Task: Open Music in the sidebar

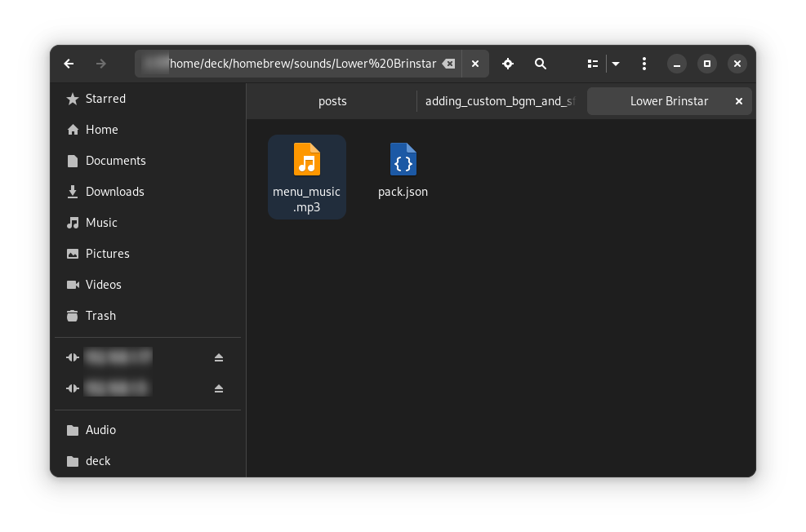Action: pos(148,223)
